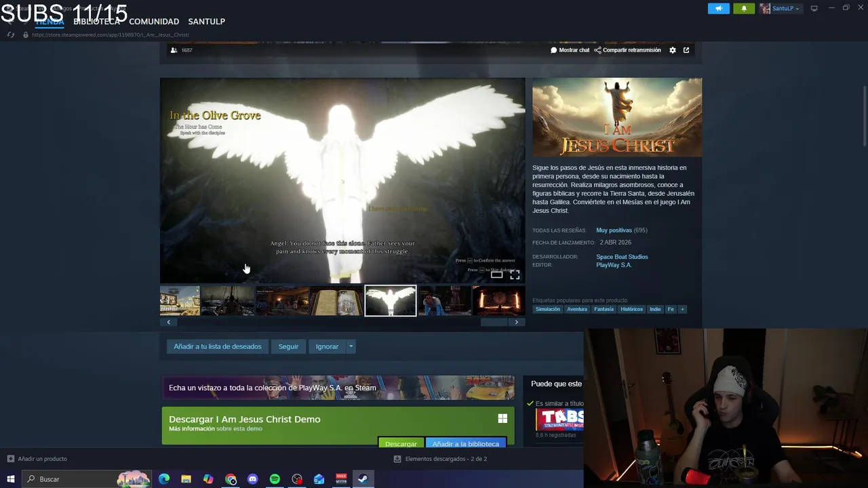Open Steam from taskbar

click(x=363, y=479)
